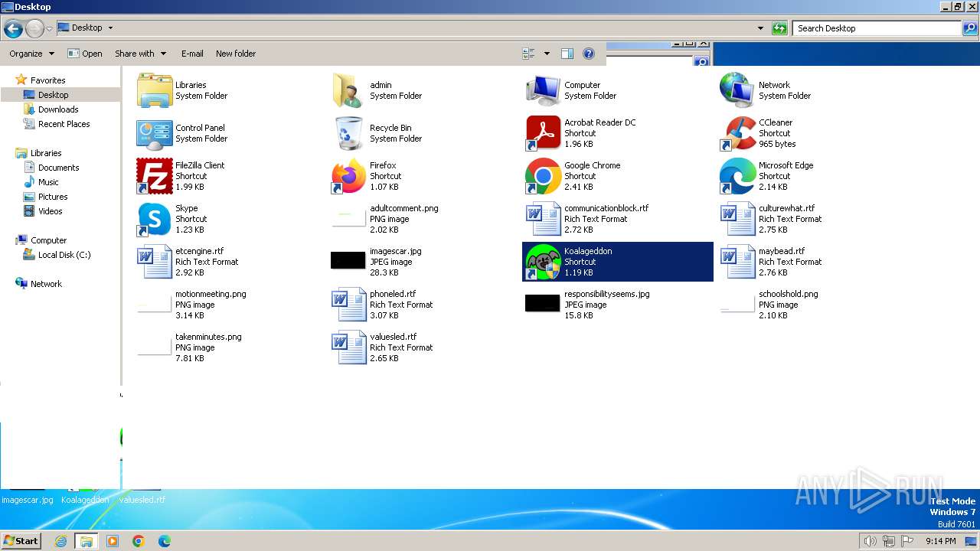Expand the address bar history dropdown
Image resolution: width=980 pixels, height=551 pixels.
point(760,28)
